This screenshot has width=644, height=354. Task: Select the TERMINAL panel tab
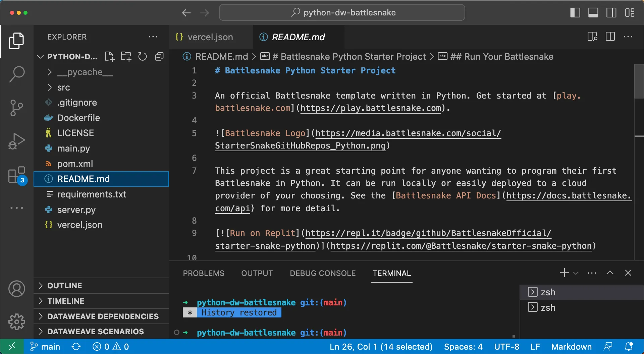[392, 273]
